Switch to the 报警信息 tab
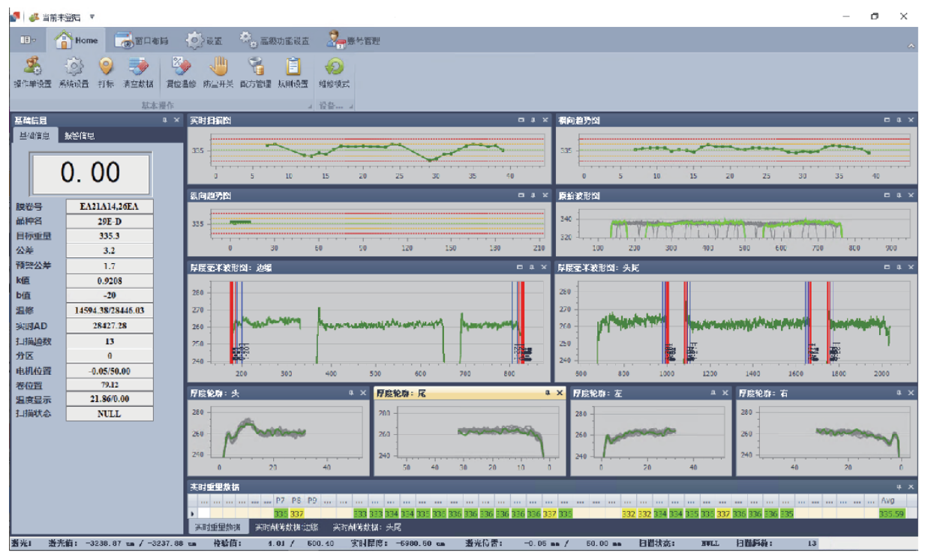The height and width of the screenshot is (560, 931). pos(80,136)
